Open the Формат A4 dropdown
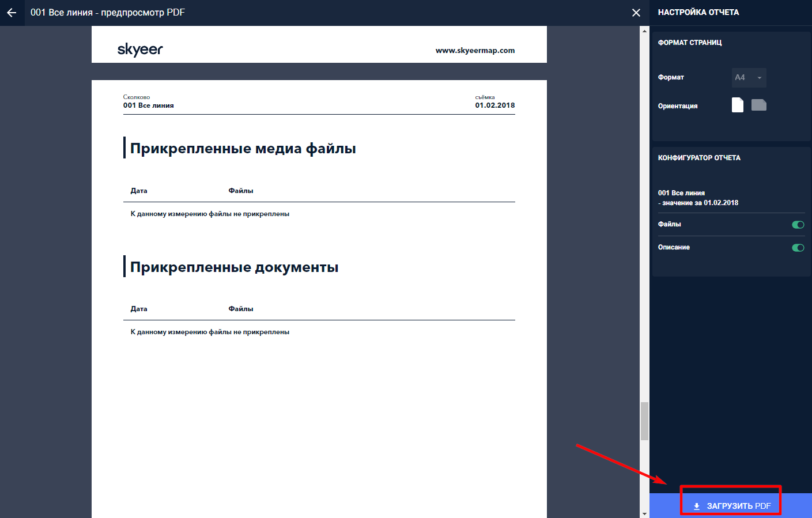This screenshot has width=812, height=518. [748, 77]
